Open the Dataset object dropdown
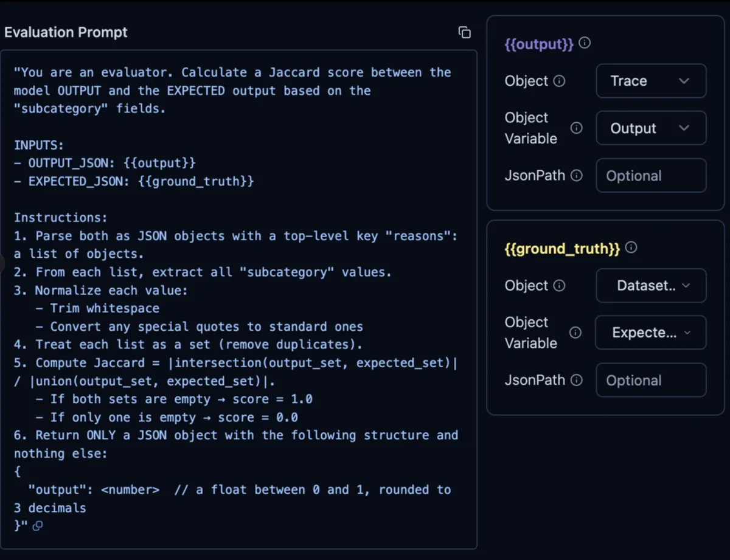The width and height of the screenshot is (730, 560). click(650, 285)
